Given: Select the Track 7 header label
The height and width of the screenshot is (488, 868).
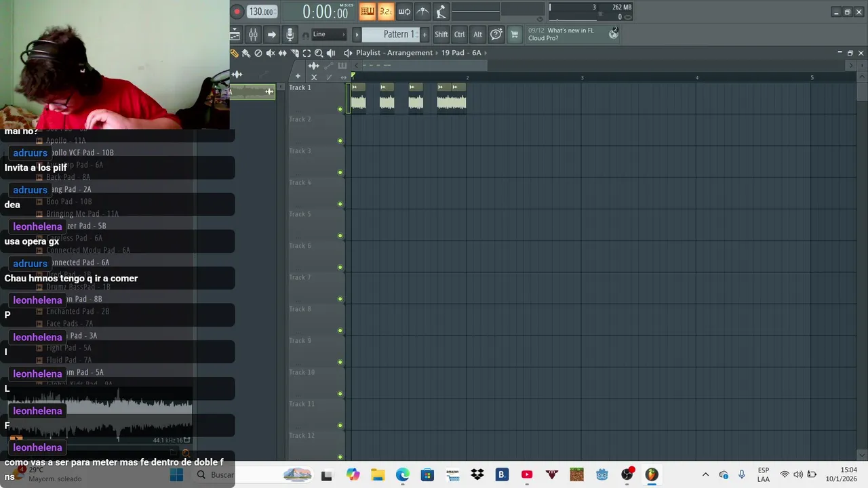Looking at the screenshot, I should pos(300,277).
